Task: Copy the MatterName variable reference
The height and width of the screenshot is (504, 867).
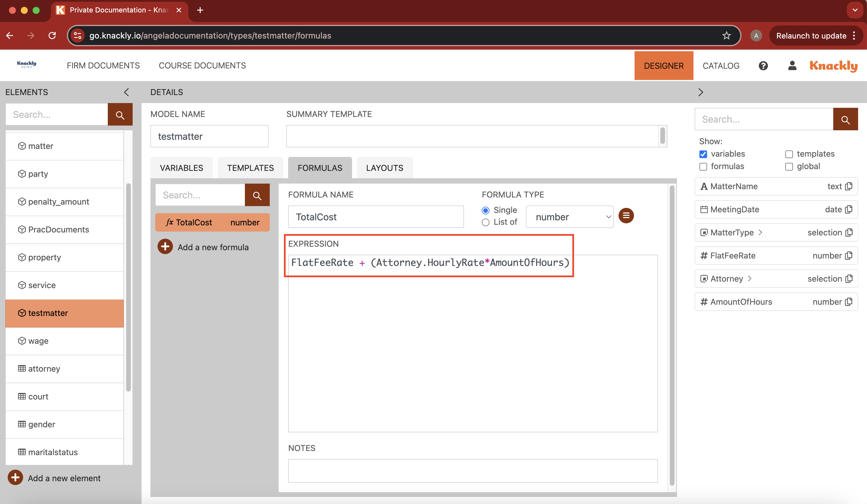Action: 850,186
